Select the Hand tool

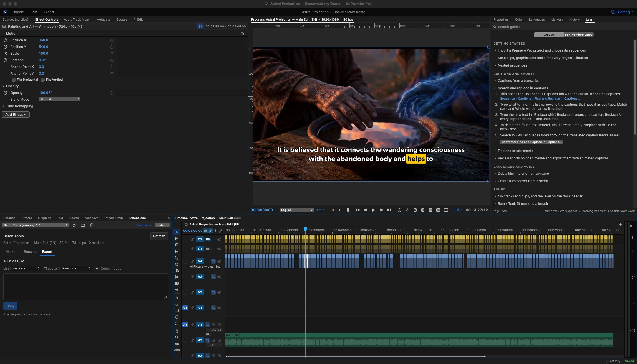tap(177, 331)
